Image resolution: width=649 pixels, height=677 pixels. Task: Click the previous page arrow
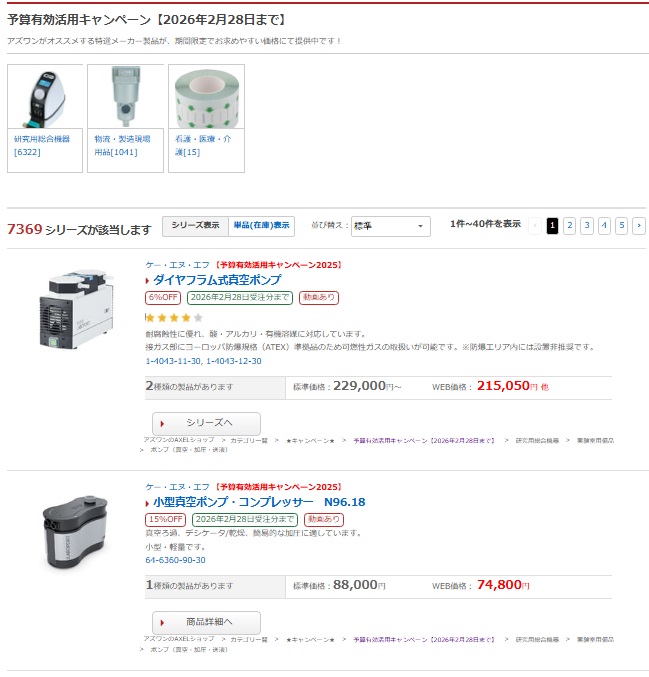tap(535, 226)
